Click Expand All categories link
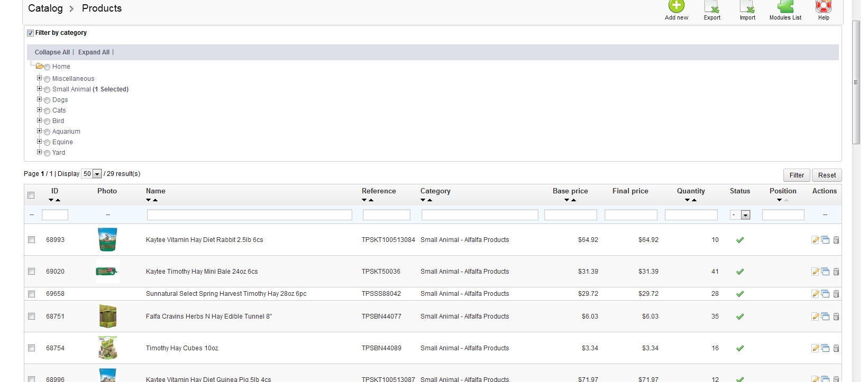868x382 pixels. [94, 52]
